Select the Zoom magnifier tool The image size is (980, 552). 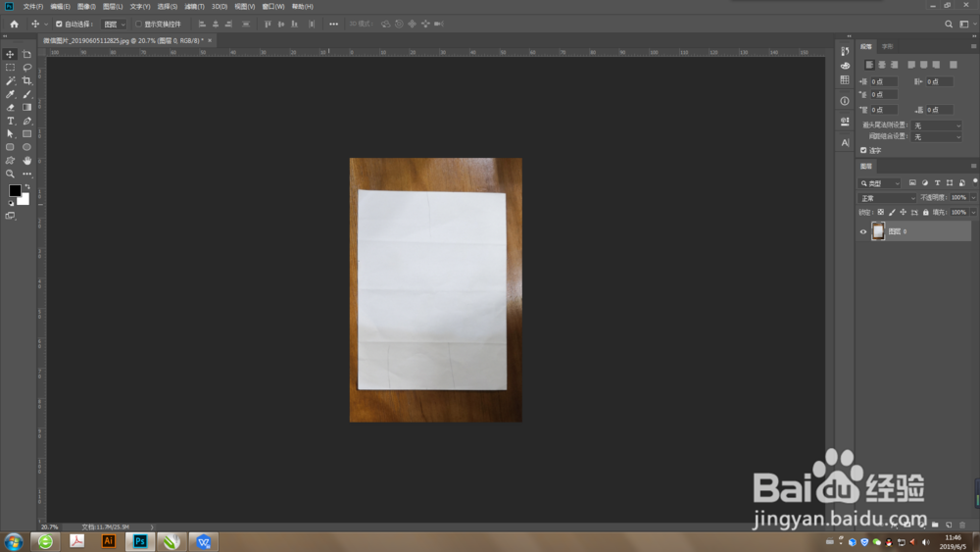[10, 174]
